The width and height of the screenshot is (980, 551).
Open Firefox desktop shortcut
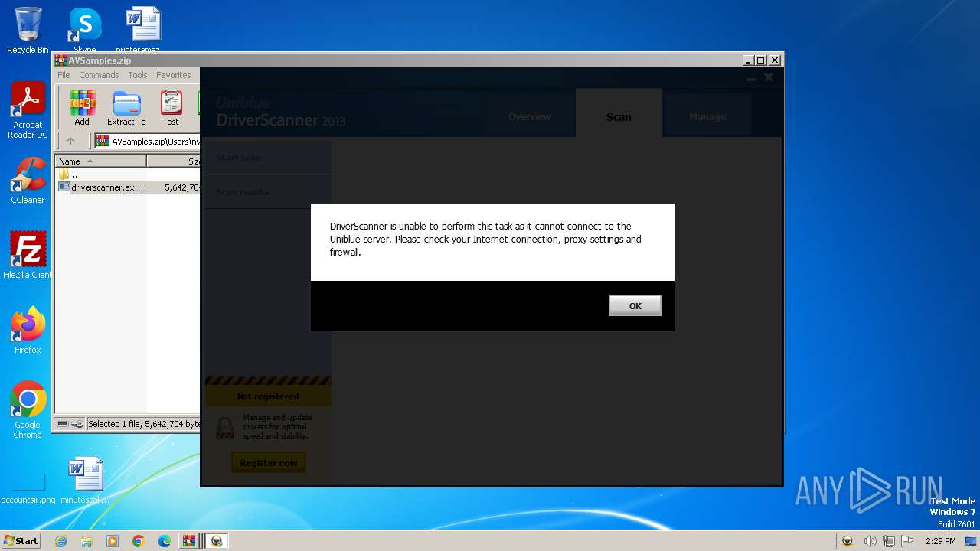28,331
